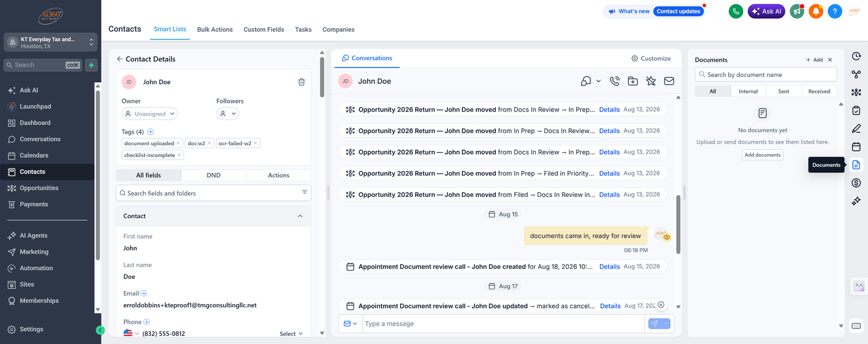Go to Launchpad in the sidebar
Screen dimensions: 868x344
pos(35,107)
